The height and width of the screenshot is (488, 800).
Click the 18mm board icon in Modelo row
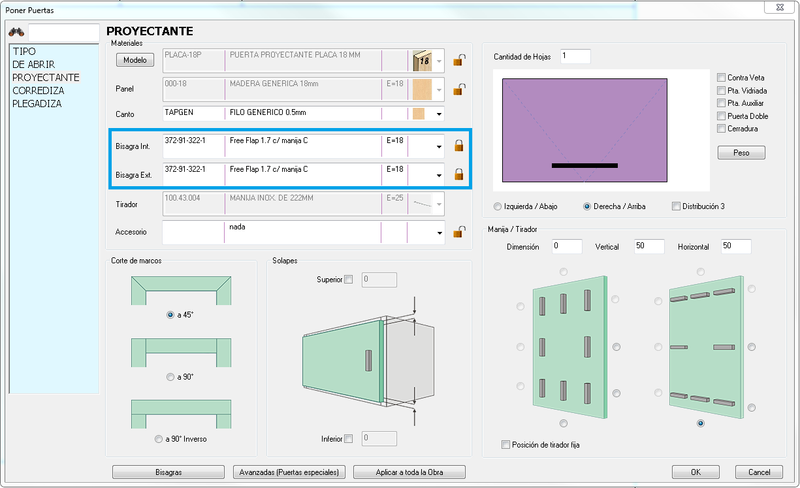tap(422, 61)
